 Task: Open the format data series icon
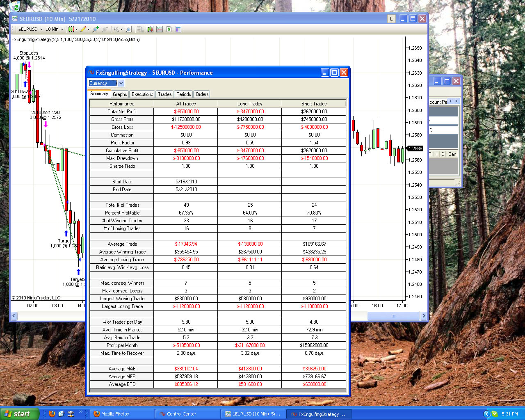click(x=150, y=29)
